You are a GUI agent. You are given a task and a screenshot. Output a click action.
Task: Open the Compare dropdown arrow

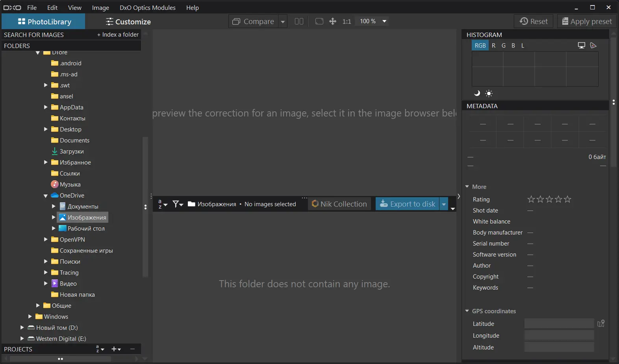283,21
